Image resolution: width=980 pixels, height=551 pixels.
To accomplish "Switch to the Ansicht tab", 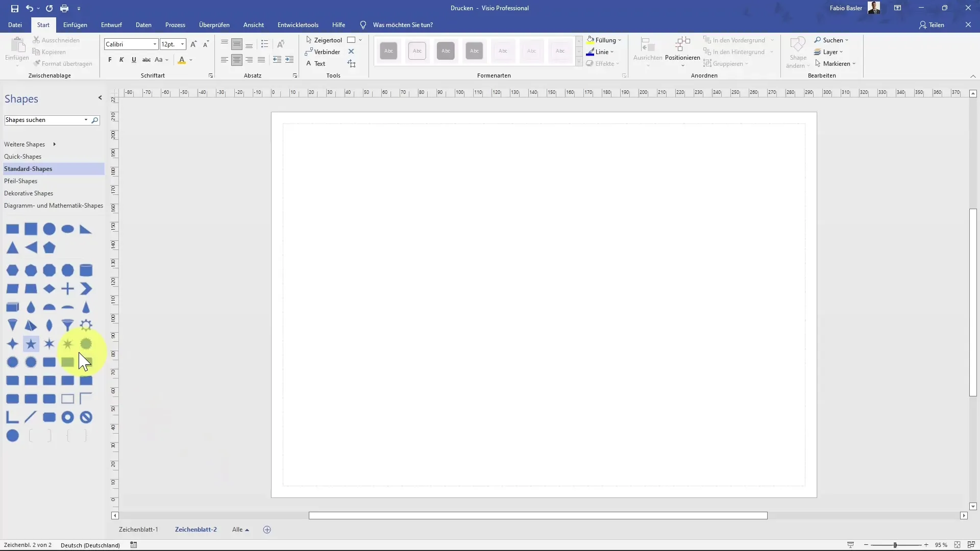I will click(x=254, y=24).
